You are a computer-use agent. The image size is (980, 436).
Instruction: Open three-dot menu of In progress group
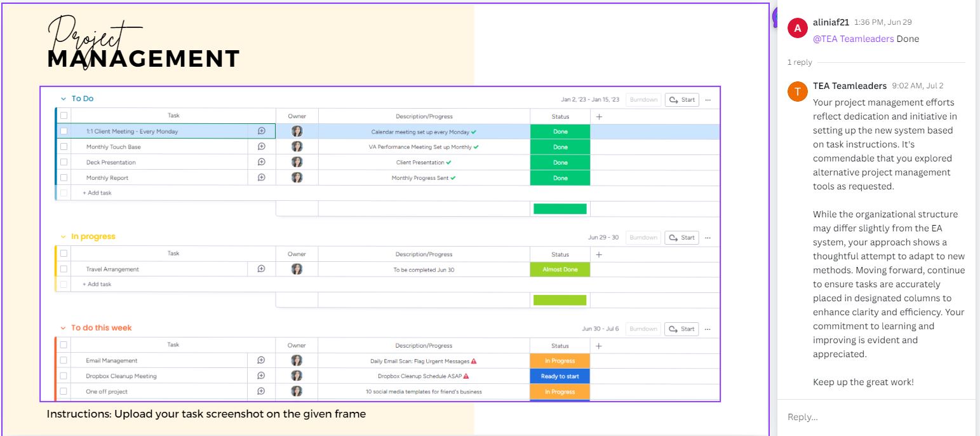tap(708, 238)
